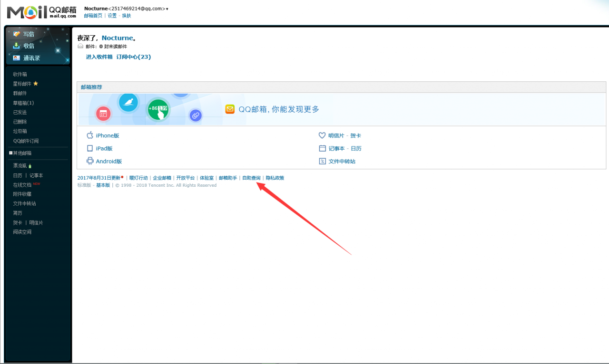
Task: Open 记事本 in the sidebar
Action: point(36,175)
